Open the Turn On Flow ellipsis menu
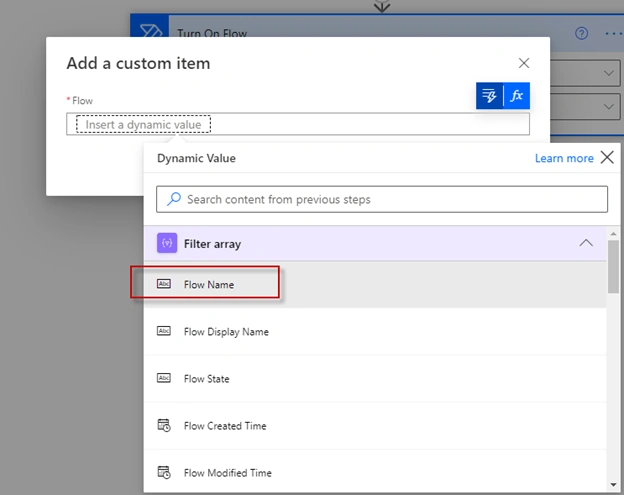The width and height of the screenshot is (624, 495). coord(614,33)
